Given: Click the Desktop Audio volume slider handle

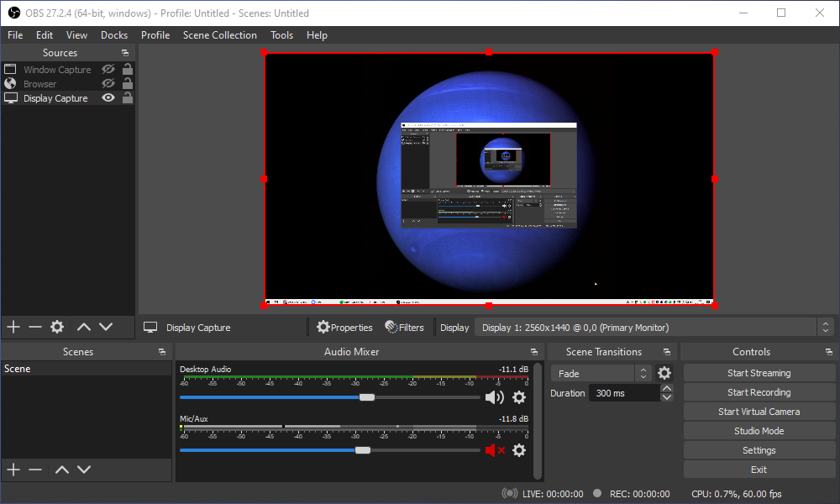Looking at the screenshot, I should point(367,397).
